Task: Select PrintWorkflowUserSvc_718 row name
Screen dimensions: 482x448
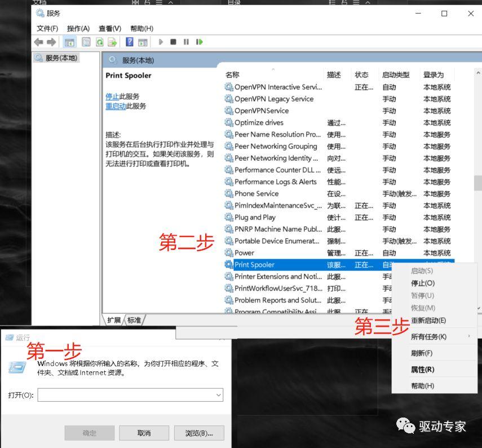Action: (x=278, y=288)
